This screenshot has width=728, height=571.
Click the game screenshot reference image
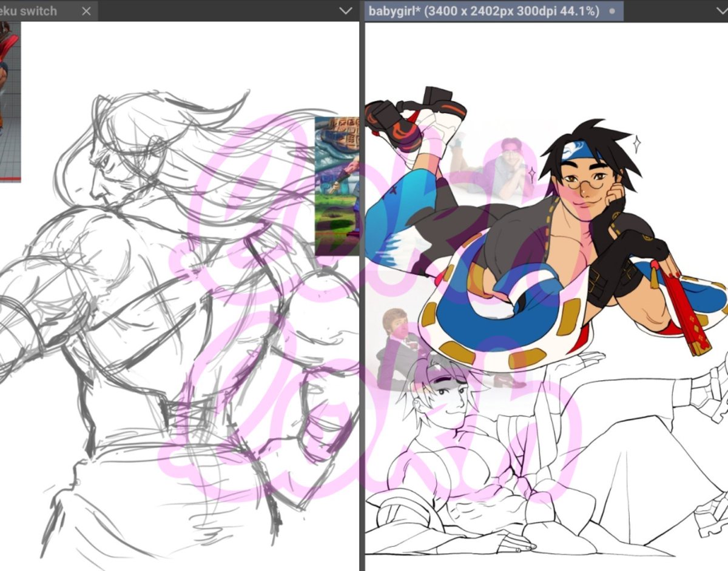(337, 186)
